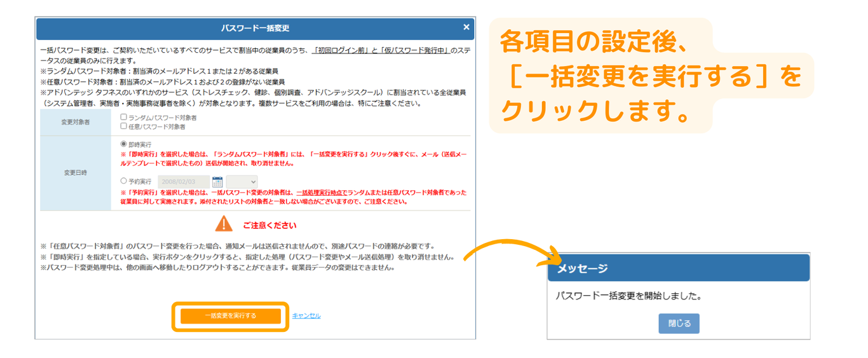The height and width of the screenshot is (358, 868).
Task: Check the 任意パスワード対象者 checkbox
Action: 124,126
